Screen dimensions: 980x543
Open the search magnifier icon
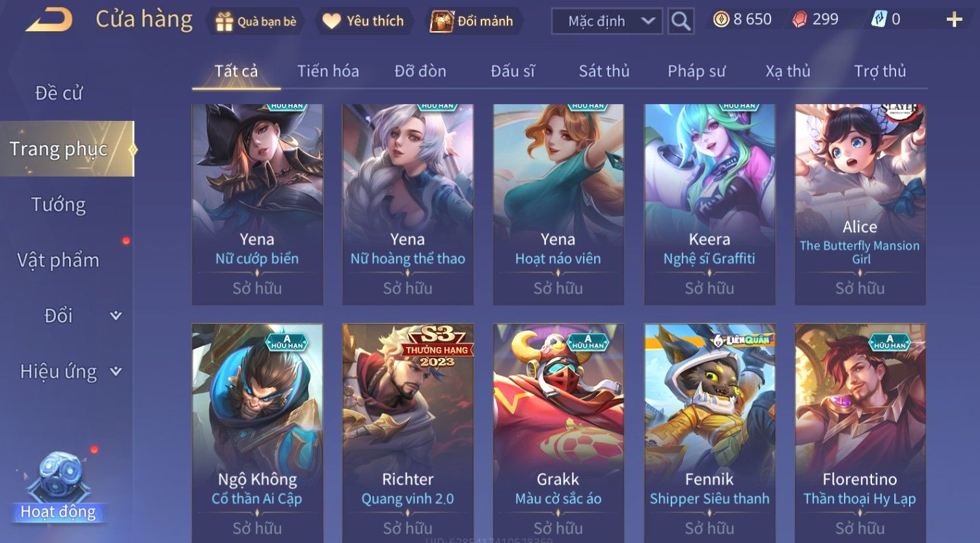pyautogui.click(x=681, y=21)
